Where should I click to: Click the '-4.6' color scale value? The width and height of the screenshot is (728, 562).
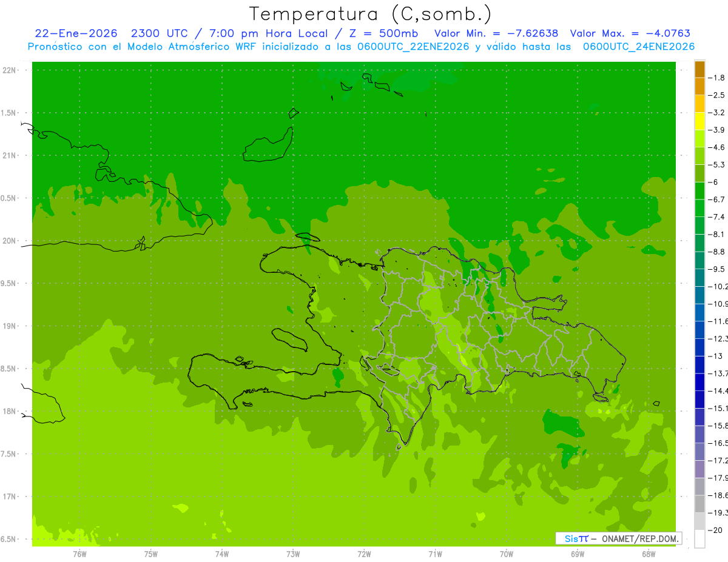click(716, 147)
